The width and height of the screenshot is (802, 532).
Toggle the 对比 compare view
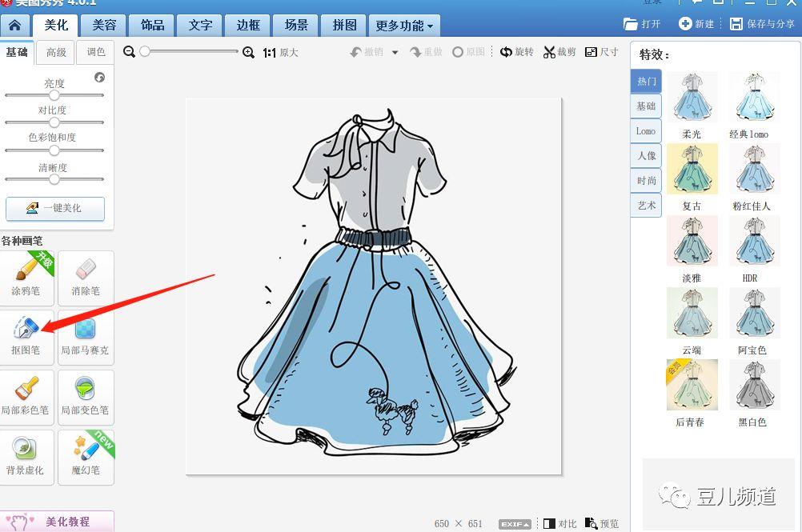pos(560,524)
